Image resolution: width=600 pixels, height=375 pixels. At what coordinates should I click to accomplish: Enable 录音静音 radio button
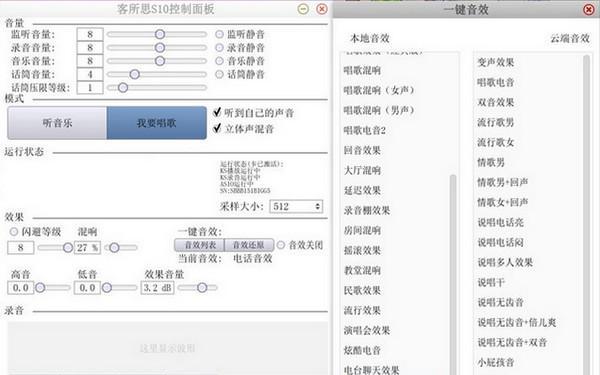pyautogui.click(x=219, y=47)
